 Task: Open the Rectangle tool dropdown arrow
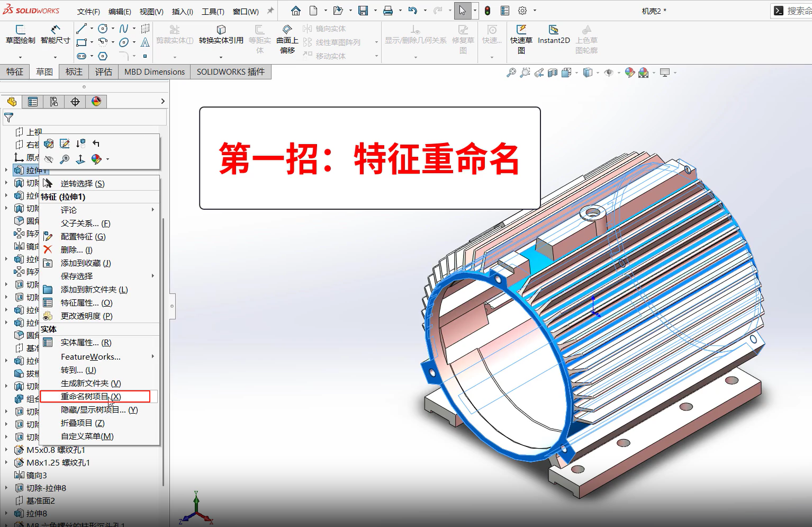pyautogui.click(x=92, y=42)
